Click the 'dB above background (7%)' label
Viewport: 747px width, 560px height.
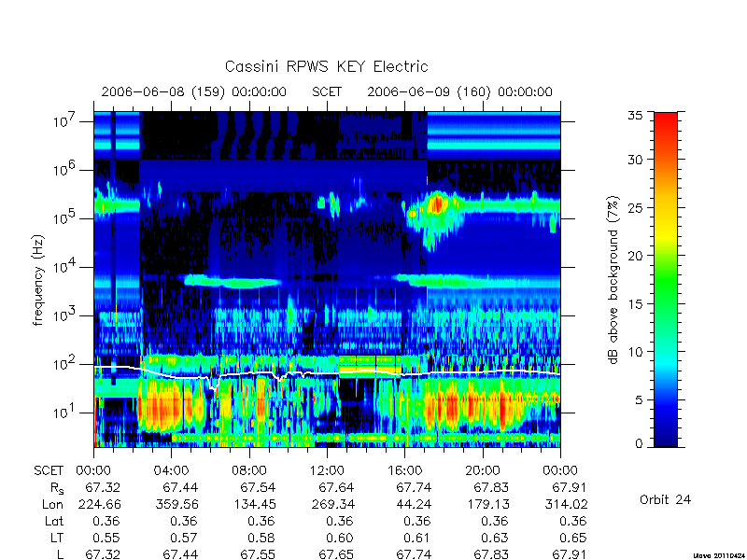[x=613, y=280]
